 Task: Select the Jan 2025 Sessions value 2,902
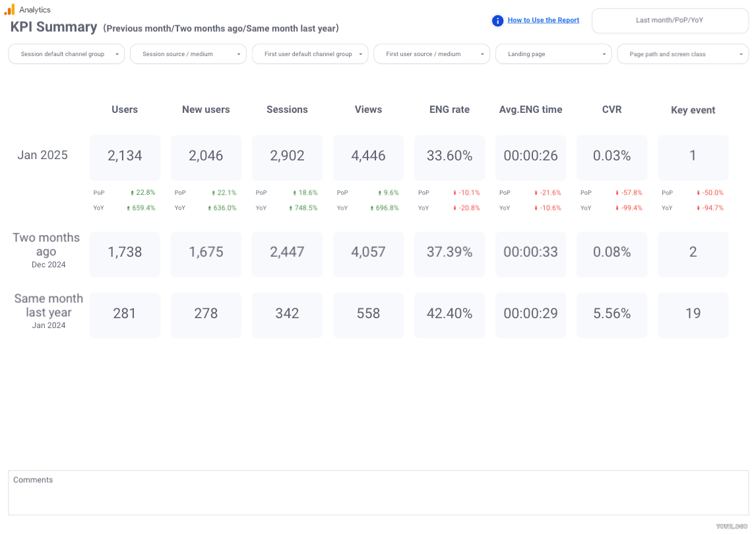[x=287, y=156]
